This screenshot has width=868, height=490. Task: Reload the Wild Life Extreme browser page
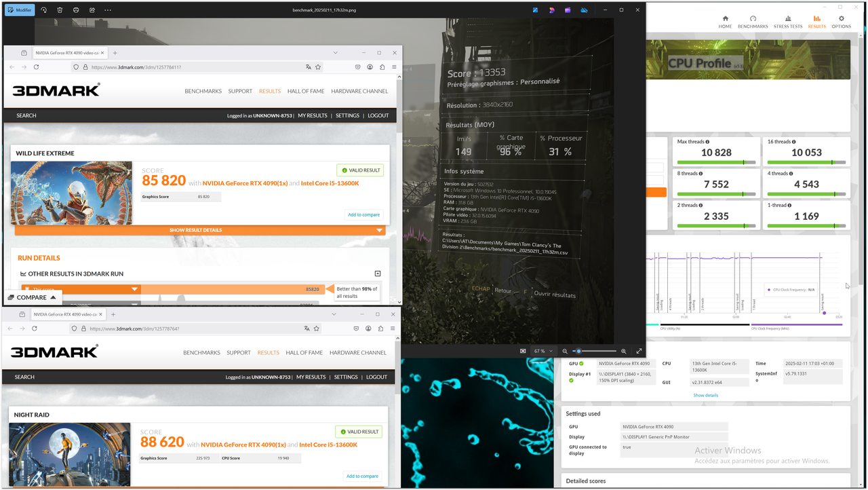[x=36, y=67]
